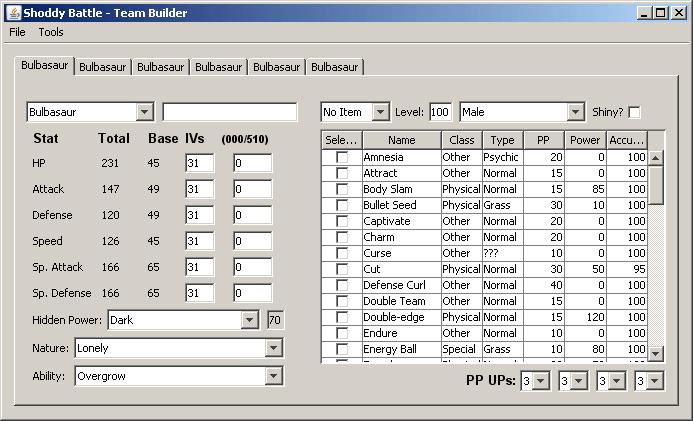Viewport: 693px width, 421px height.
Task: Toggle the Shiny checkbox
Action: pos(634,112)
